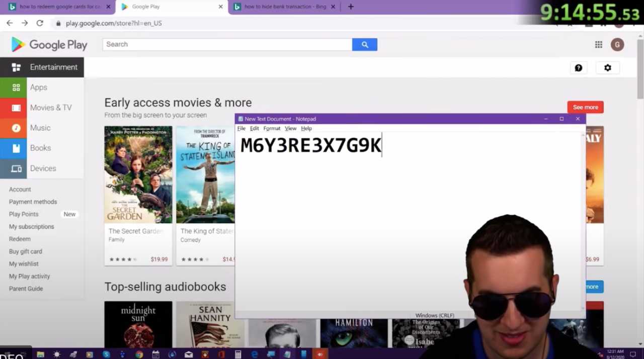Viewport: 644px width, 359px height.
Task: Open Mail envelope icon in taskbar
Action: pyautogui.click(x=189, y=354)
